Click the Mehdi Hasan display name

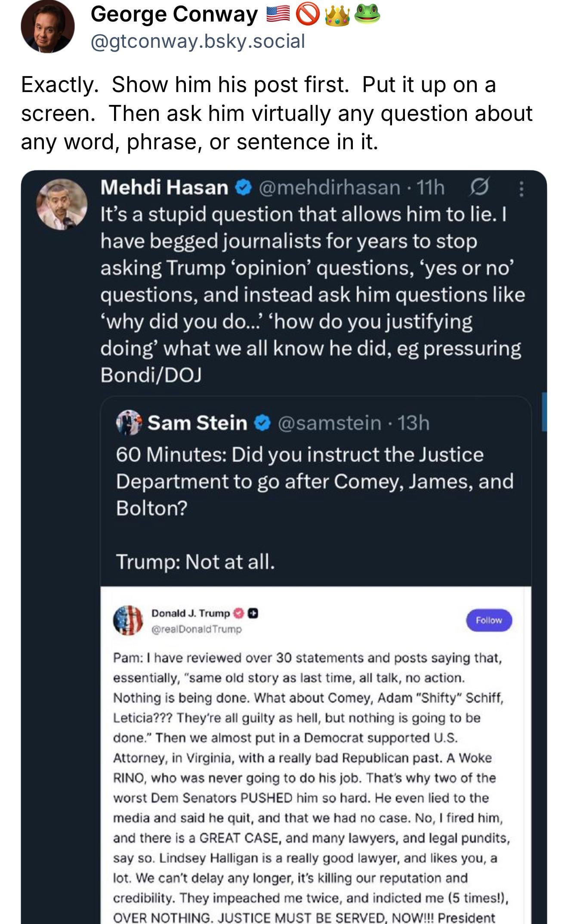click(164, 188)
